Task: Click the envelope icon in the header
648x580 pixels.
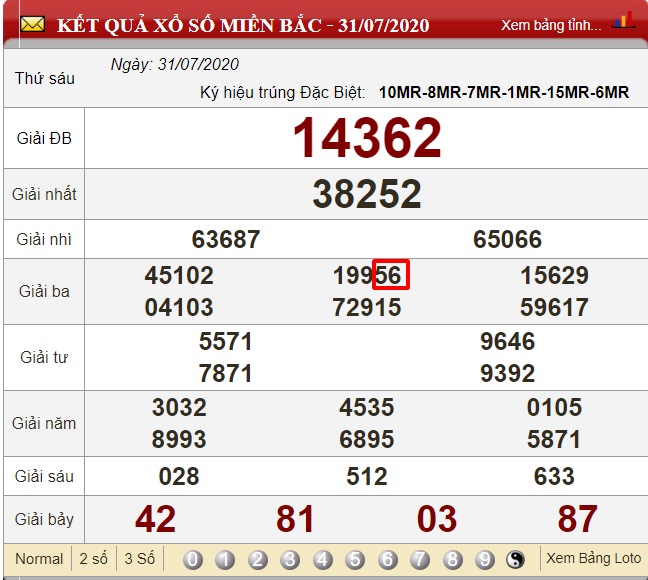Action: (x=32, y=24)
